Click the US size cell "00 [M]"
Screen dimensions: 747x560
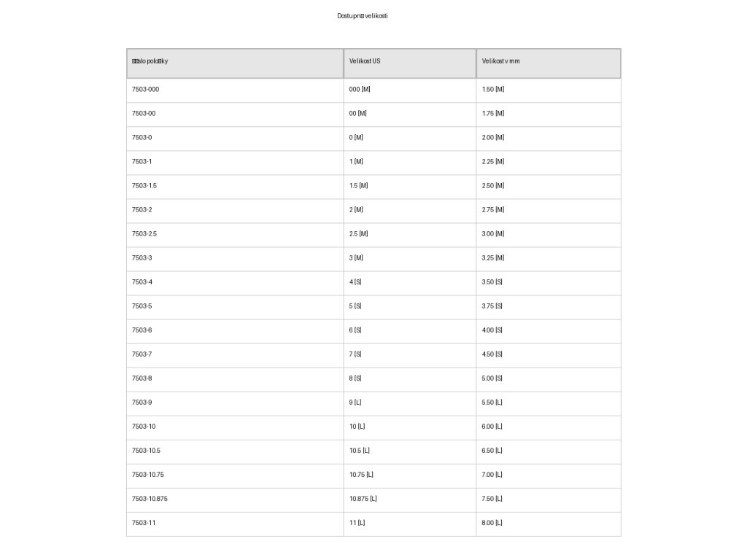(x=358, y=113)
